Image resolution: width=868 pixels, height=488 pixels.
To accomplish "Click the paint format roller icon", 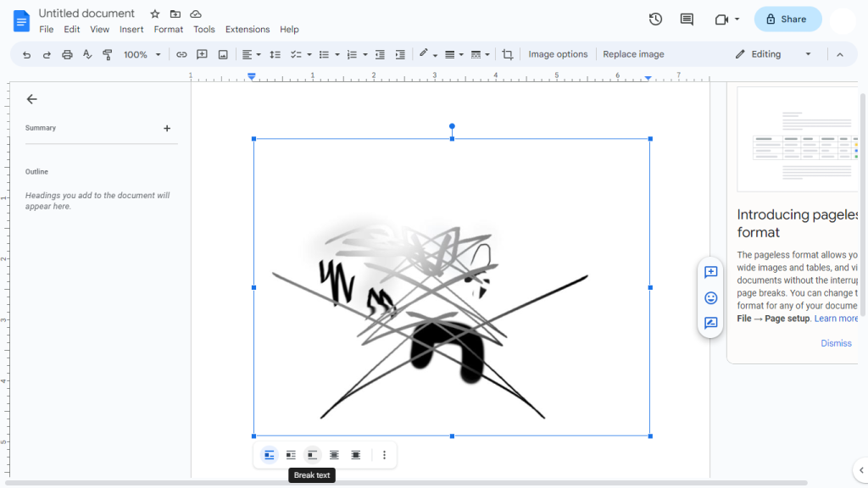I will [108, 54].
